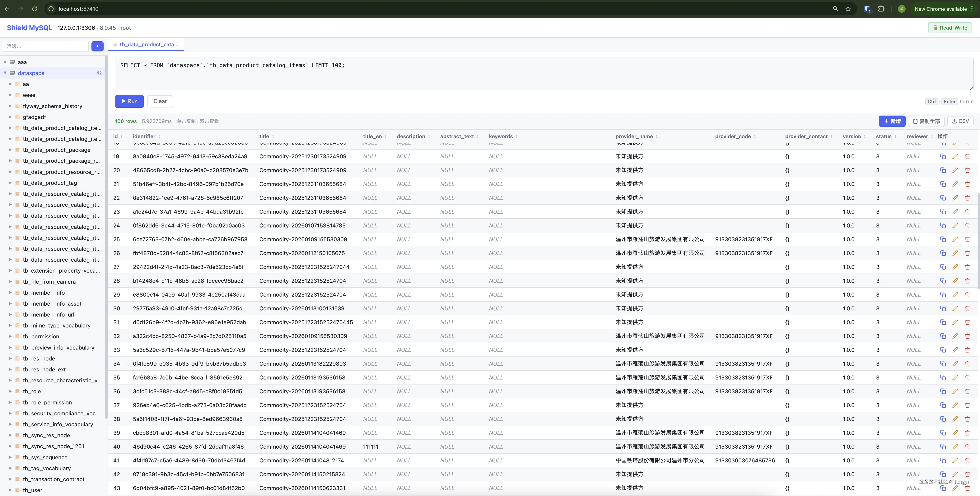The image size is (980, 496).
Task: Collapse the dataspace database tree
Action: pos(5,73)
